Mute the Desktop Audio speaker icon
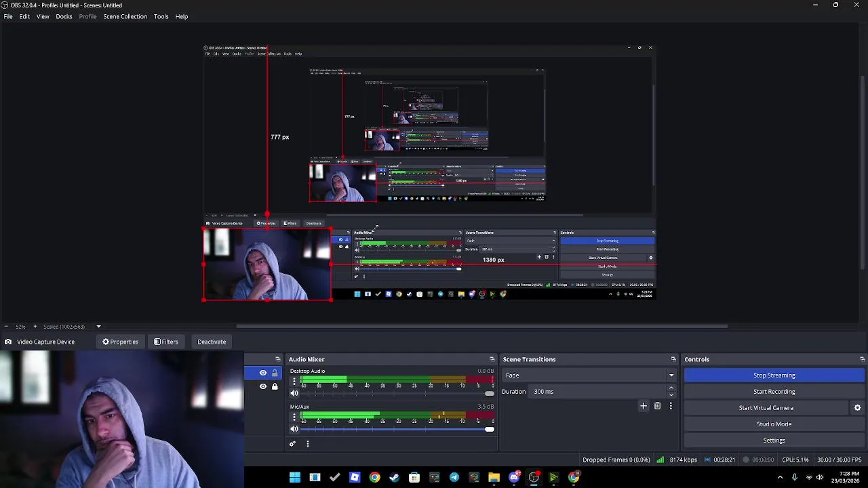868x488 pixels. point(294,393)
